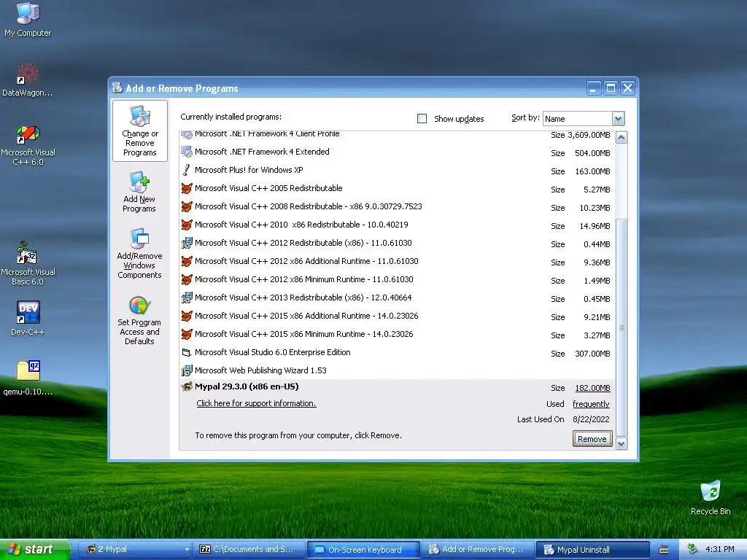Click the Mypal 29.3.0 program icon
This screenshot has height=560, width=747.
click(x=186, y=386)
